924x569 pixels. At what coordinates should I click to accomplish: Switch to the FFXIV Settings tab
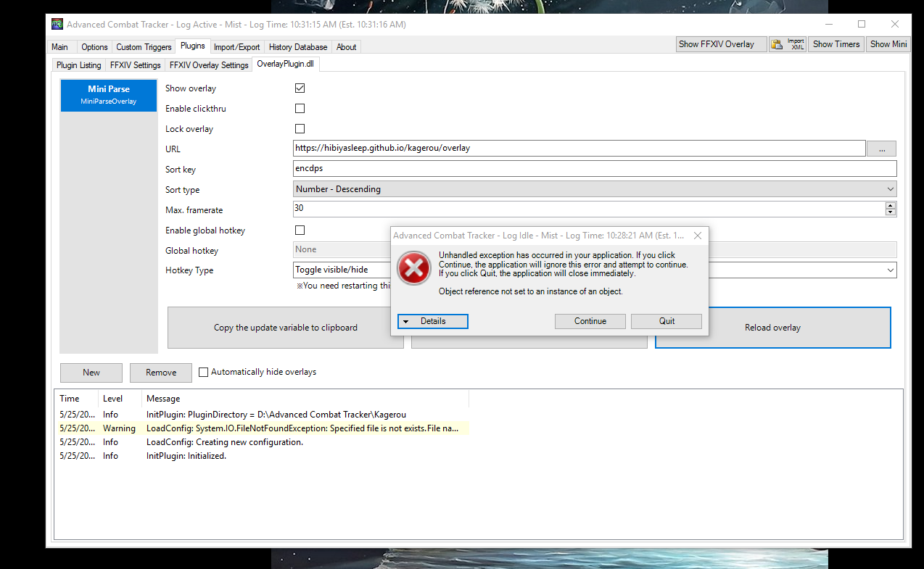tap(134, 65)
